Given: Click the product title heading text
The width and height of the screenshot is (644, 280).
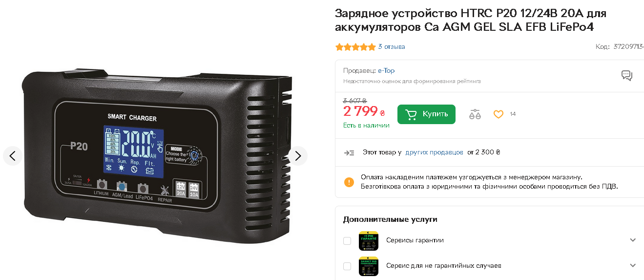Looking at the screenshot, I should (x=471, y=20).
